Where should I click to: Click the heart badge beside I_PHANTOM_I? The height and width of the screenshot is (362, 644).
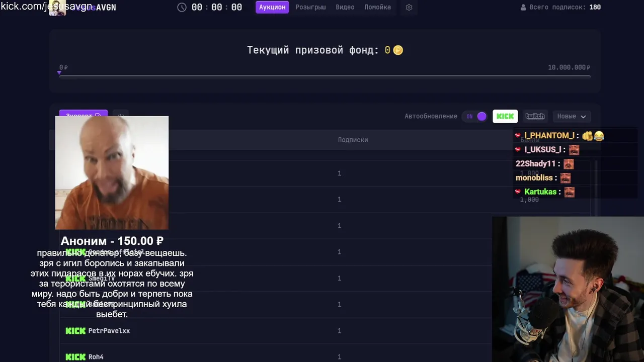[x=518, y=135]
